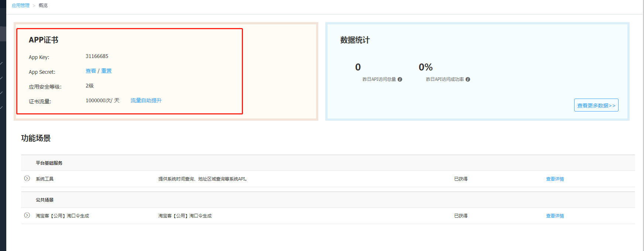The height and width of the screenshot is (251, 644).
Task: Expand the 淘宝客【公用】淘口令生成 row arrow
Action: 27,216
